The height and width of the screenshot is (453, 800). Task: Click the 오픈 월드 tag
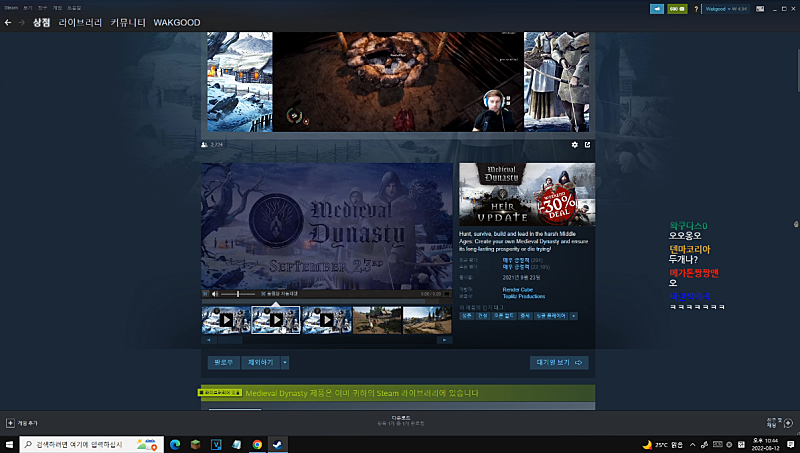point(504,316)
